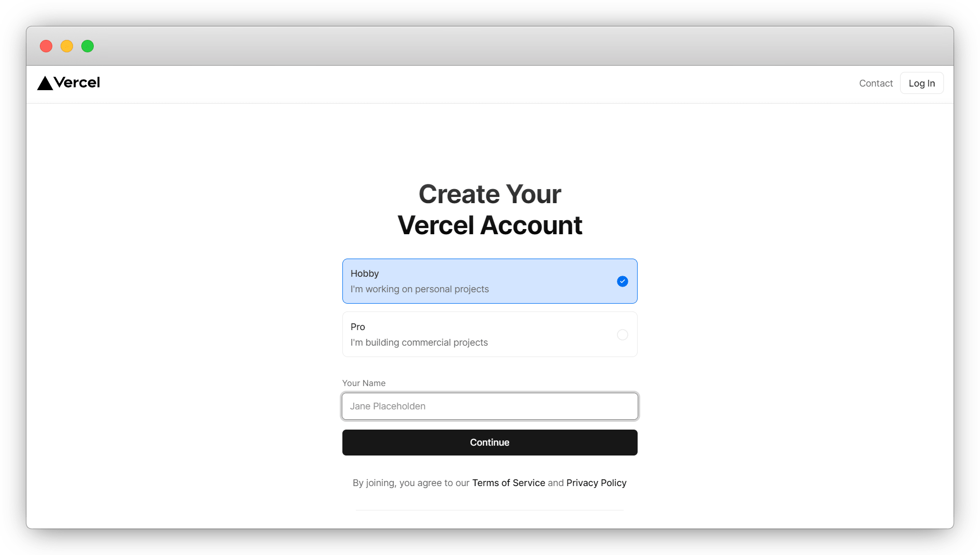Open the Contact page link

875,83
